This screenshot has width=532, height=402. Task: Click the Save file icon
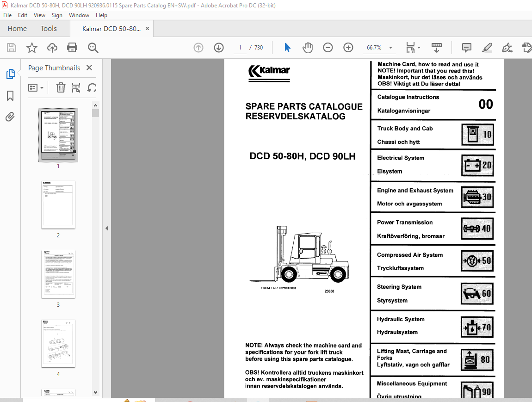point(12,48)
